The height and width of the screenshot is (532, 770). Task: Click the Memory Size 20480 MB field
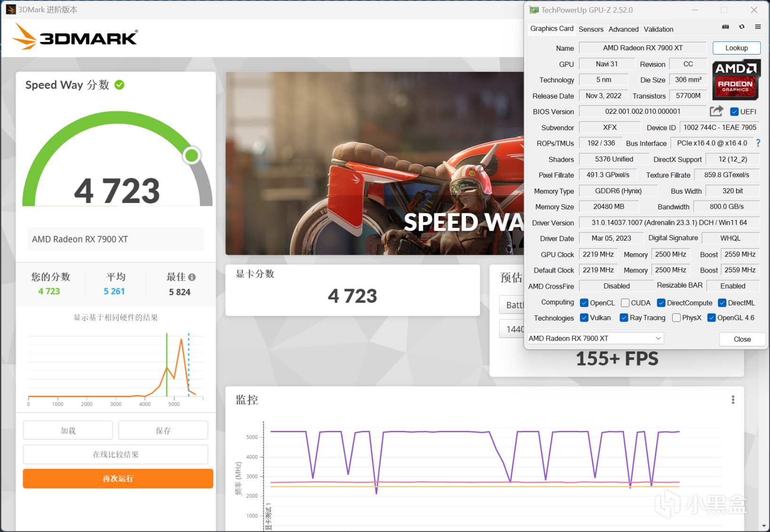coord(609,206)
